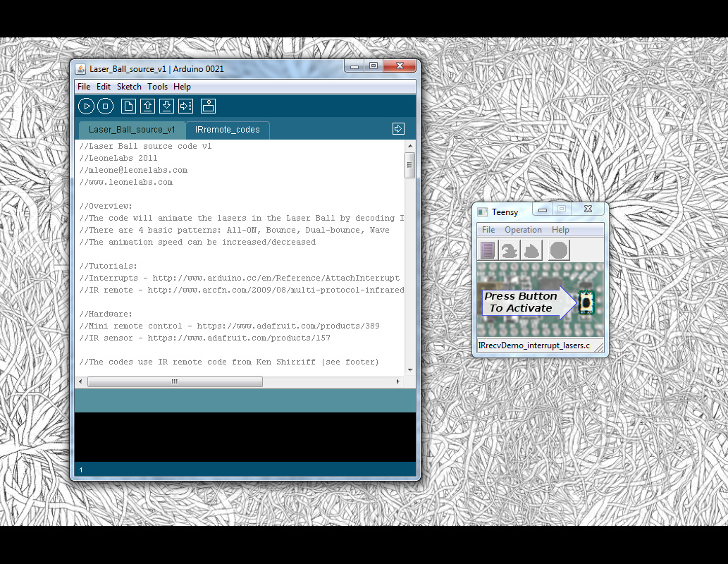Viewport: 728px width, 564px height.
Task: Click the Arduino app icon in title bar
Action: click(80, 69)
